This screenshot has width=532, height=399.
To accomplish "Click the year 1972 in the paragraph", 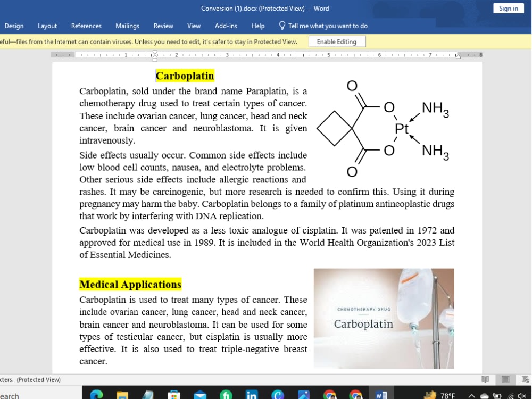I will 427,230.
